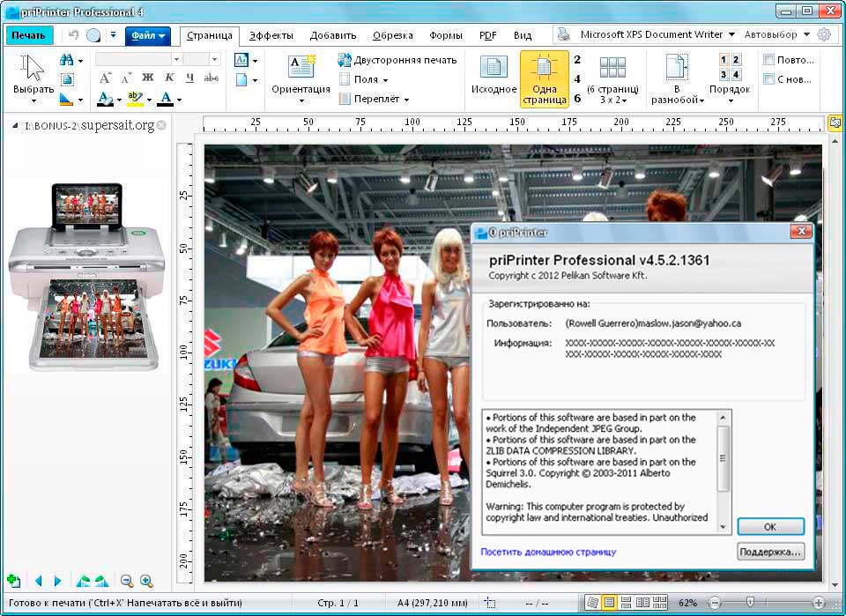
Task: Click the binoculars search icon
Action: click(67, 60)
